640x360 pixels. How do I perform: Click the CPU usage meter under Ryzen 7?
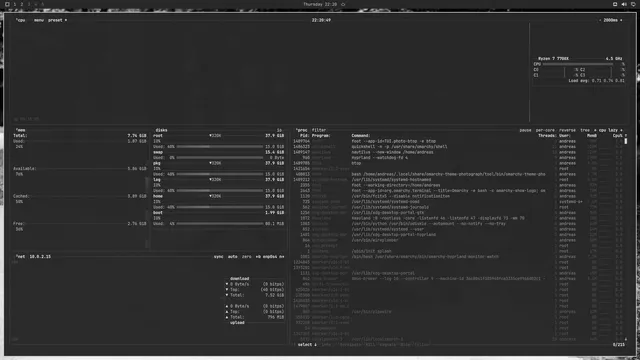click(x=578, y=64)
